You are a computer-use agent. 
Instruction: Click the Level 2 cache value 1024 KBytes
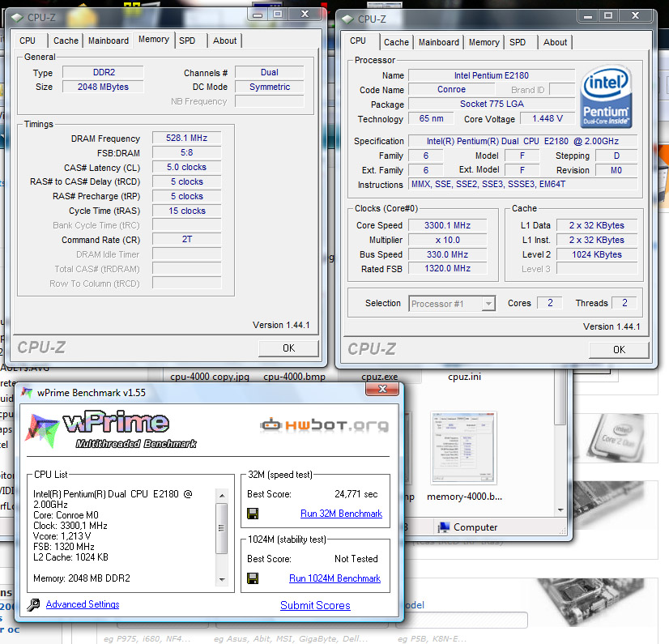[597, 254]
